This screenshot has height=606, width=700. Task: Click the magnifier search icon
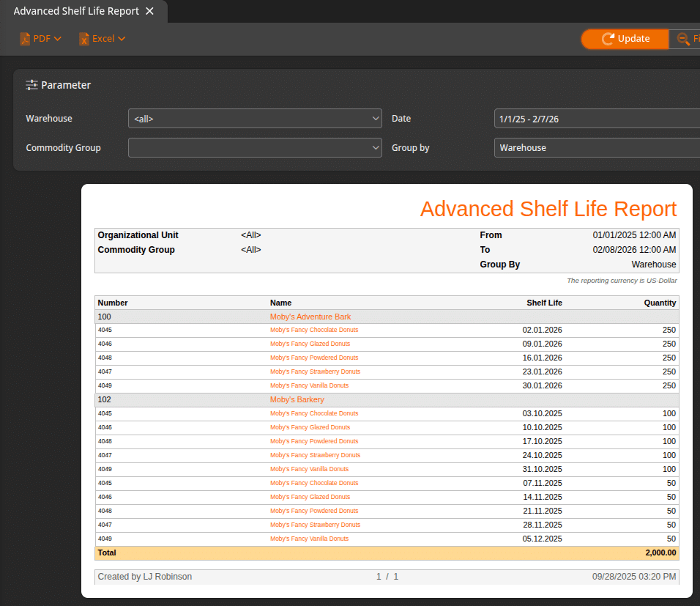tap(684, 39)
